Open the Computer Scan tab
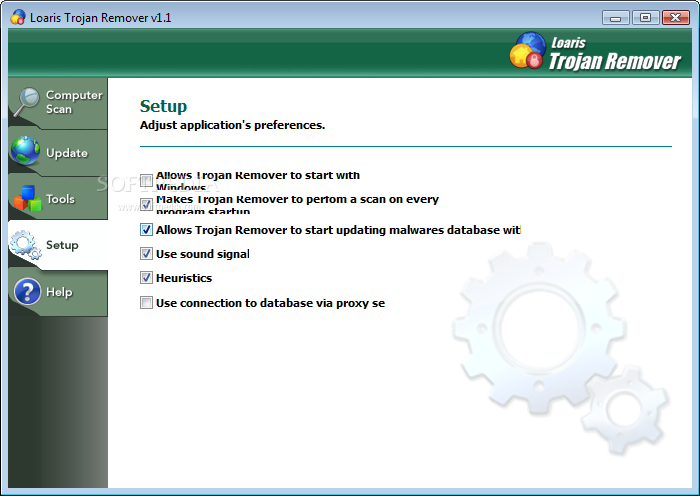Screen dimensions: 700x496 point(58,103)
